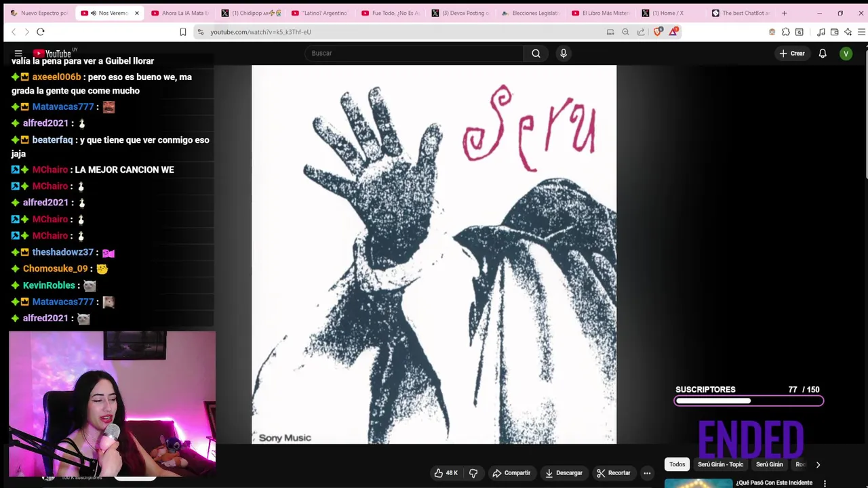This screenshot has height=488, width=868.
Task: Switch to the 'Nuevo Espectro' tab
Action: [x=39, y=13]
